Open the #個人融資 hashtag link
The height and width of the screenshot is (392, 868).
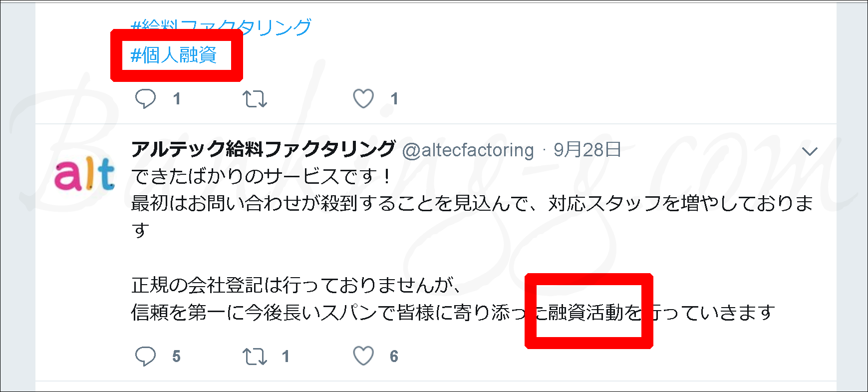pos(173,55)
